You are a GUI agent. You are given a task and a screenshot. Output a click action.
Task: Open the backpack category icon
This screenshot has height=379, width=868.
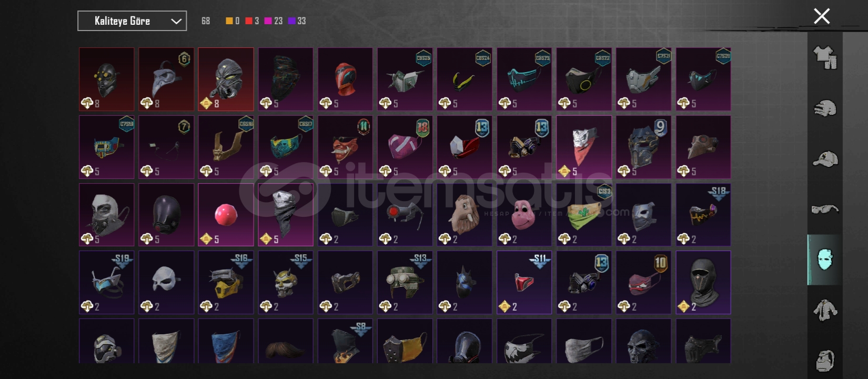(825, 360)
